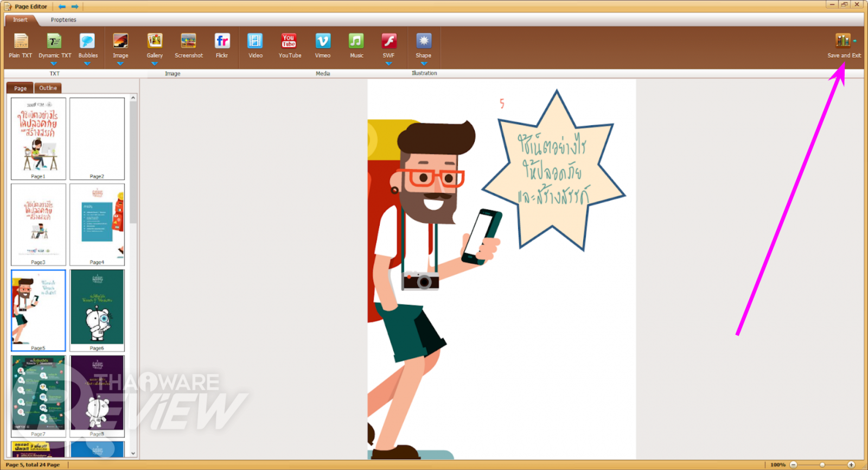868x470 pixels.
Task: Zoom out with the minus button
Action: point(793,465)
